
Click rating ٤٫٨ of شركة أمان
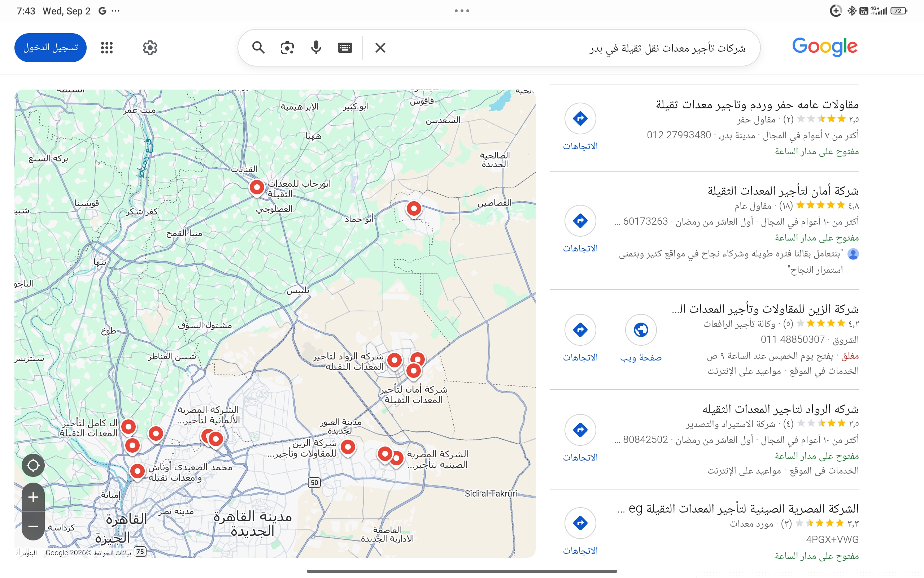[x=854, y=206]
